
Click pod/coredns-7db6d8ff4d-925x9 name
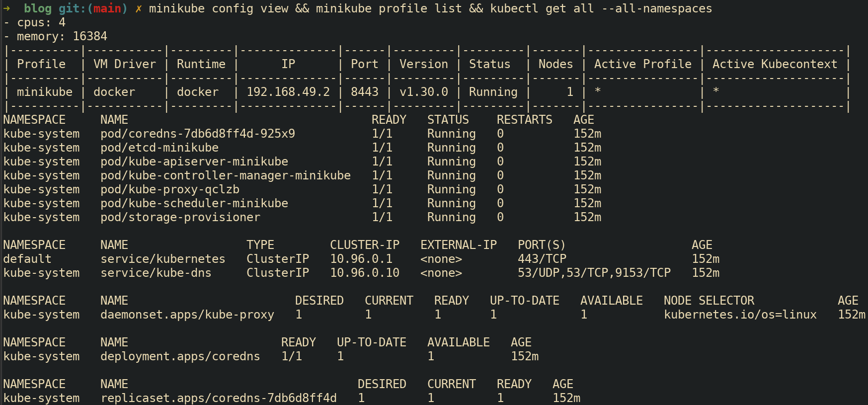pyautogui.click(x=198, y=134)
